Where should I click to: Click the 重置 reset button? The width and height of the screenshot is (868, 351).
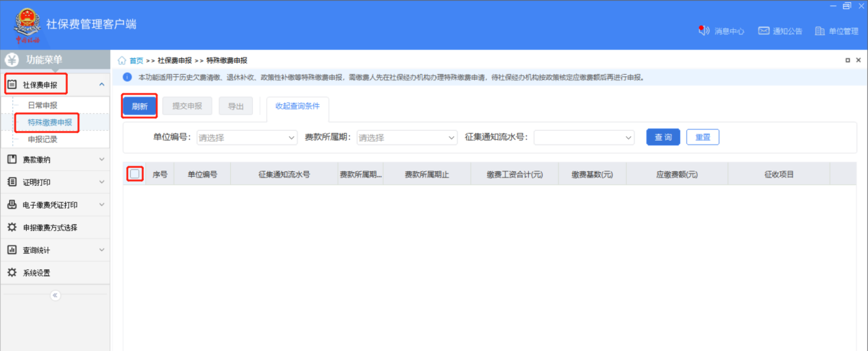pos(702,137)
